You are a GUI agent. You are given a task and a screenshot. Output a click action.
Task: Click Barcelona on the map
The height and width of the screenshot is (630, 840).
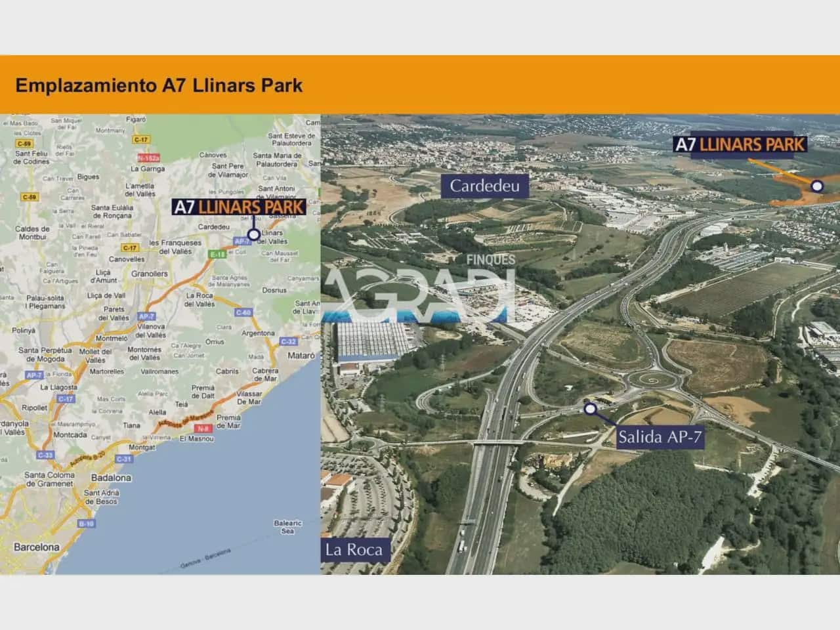click(x=37, y=547)
